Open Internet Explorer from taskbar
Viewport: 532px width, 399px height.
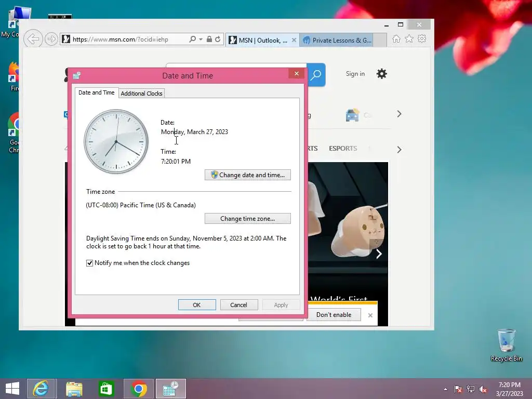41,389
